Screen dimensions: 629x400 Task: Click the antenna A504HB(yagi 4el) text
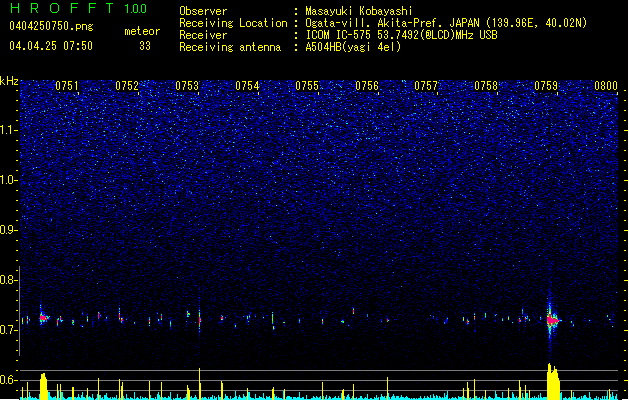pyautogui.click(x=353, y=47)
